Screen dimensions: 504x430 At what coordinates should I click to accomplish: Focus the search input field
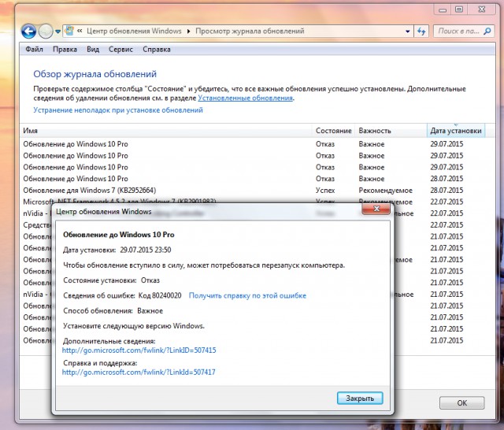[x=458, y=32]
